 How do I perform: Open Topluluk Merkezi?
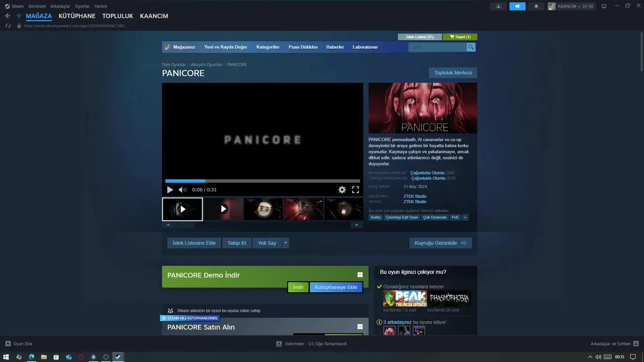[x=453, y=73]
